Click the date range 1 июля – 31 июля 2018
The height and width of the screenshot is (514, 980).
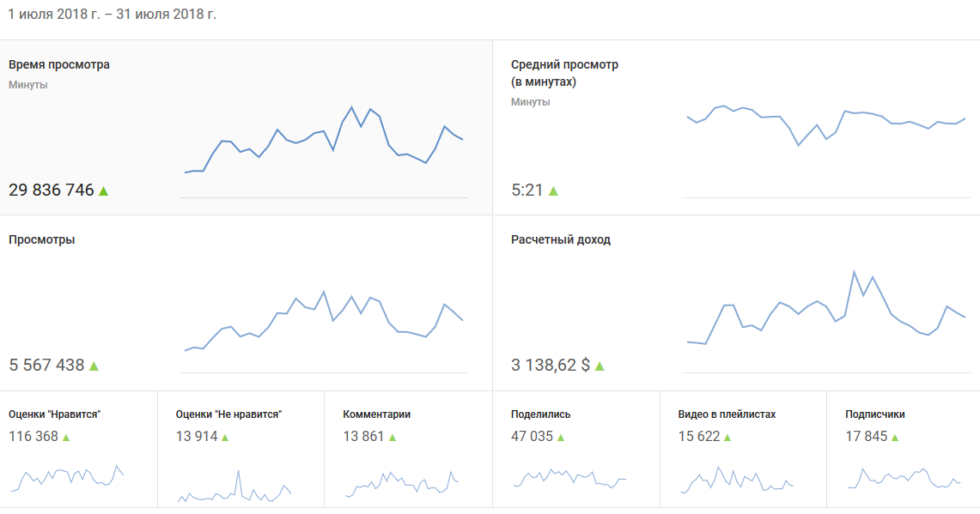click(x=113, y=15)
